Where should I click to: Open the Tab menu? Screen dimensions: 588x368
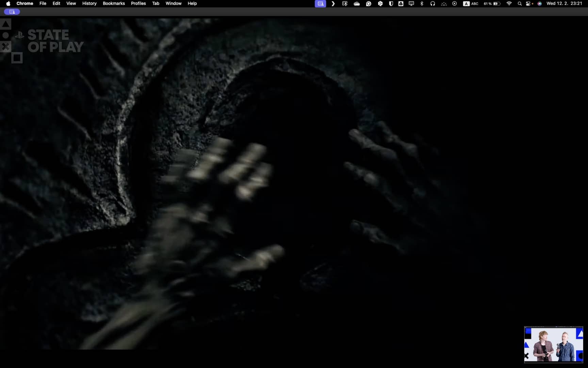[x=156, y=3]
